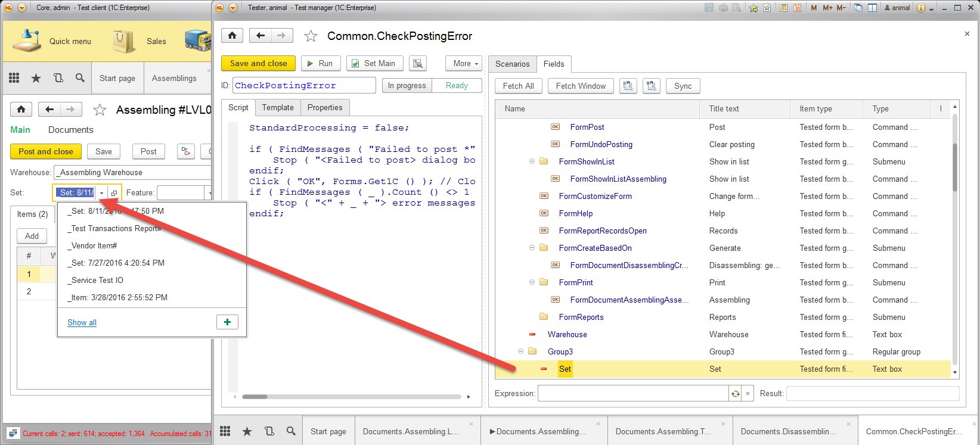Open sections grid in Test manager bottom bar
This screenshot has height=445, width=980.
[x=225, y=431]
